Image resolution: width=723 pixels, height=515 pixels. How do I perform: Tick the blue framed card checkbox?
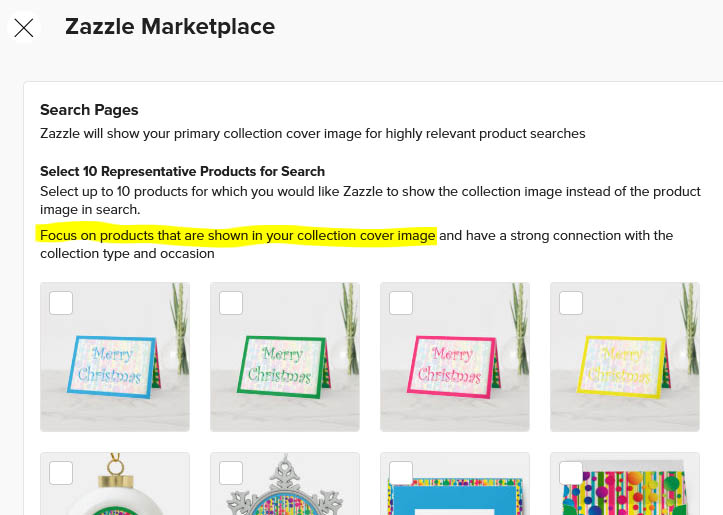point(401,473)
